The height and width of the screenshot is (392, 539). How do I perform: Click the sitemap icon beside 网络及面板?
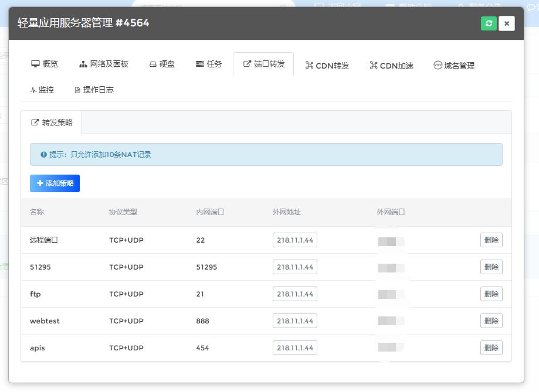(83, 64)
